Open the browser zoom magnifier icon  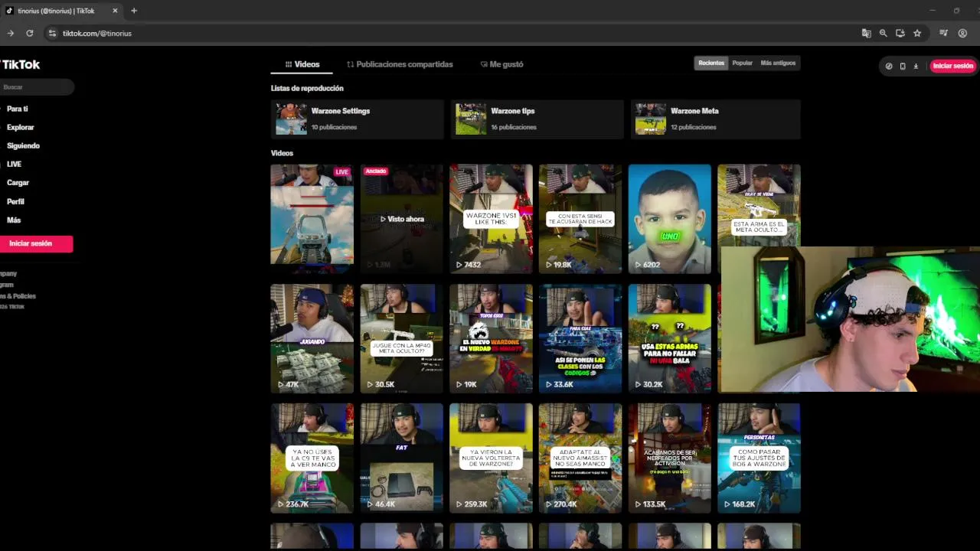click(884, 33)
